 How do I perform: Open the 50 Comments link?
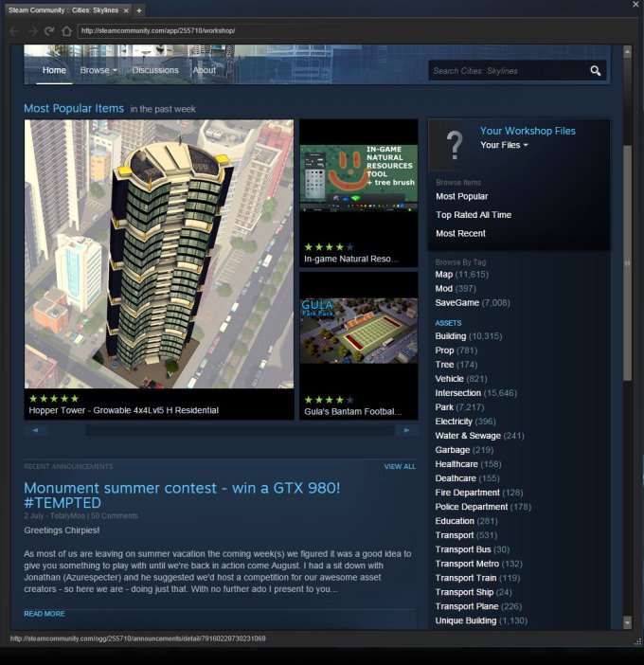click(x=114, y=516)
